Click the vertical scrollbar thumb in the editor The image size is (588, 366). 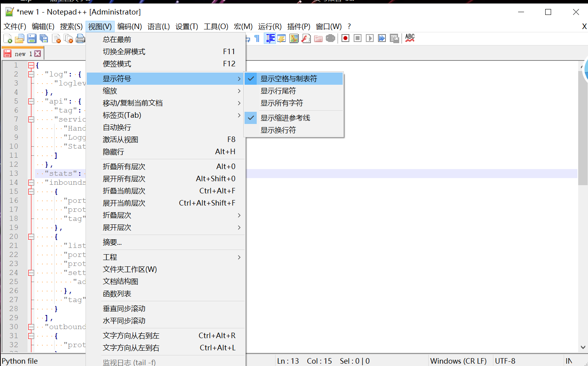583,128
